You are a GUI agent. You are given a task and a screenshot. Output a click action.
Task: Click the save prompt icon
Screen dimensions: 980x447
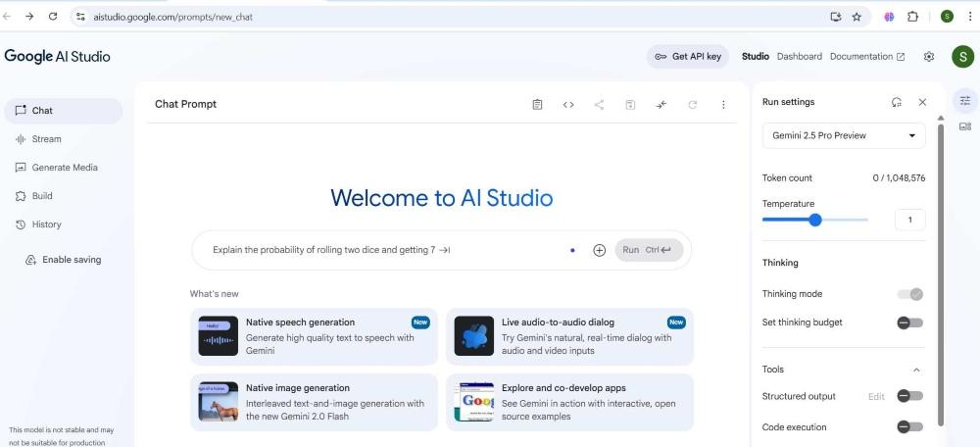630,105
